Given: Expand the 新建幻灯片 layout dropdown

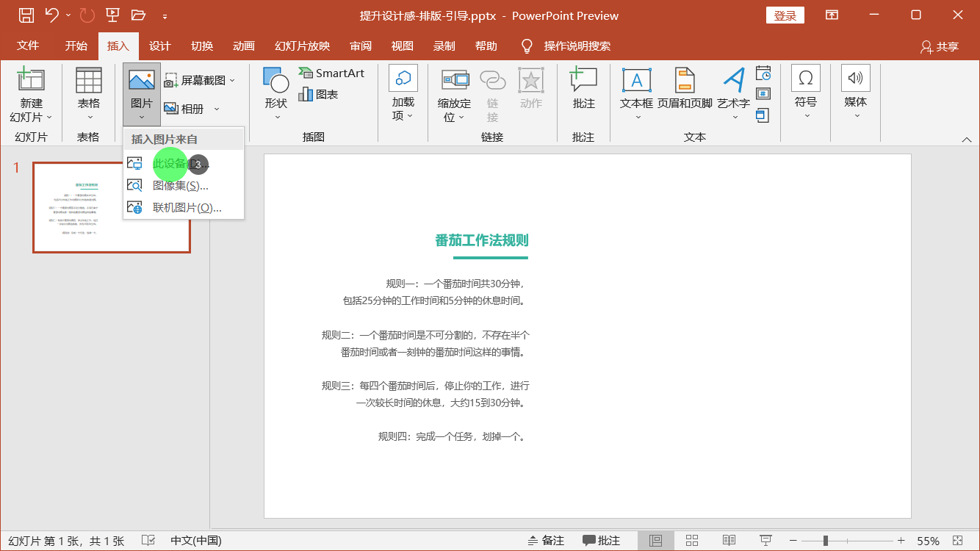Looking at the screenshot, I should (49, 117).
